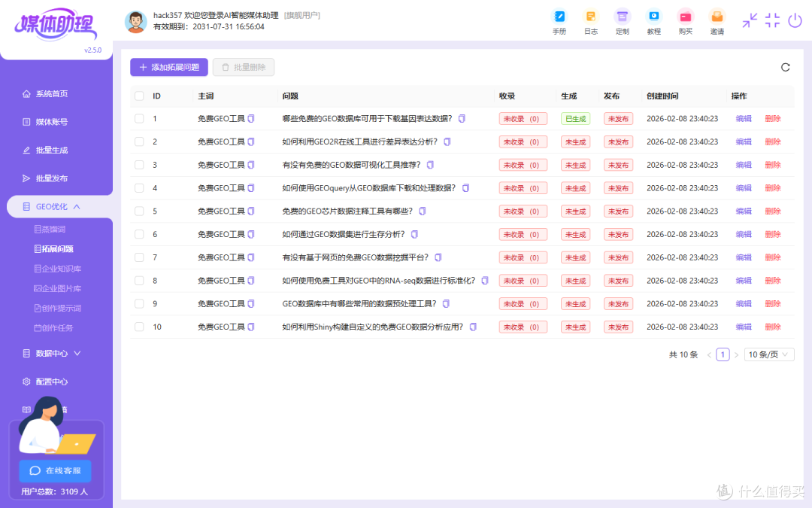Click the previous page arrow
812x508 pixels.
click(710, 355)
